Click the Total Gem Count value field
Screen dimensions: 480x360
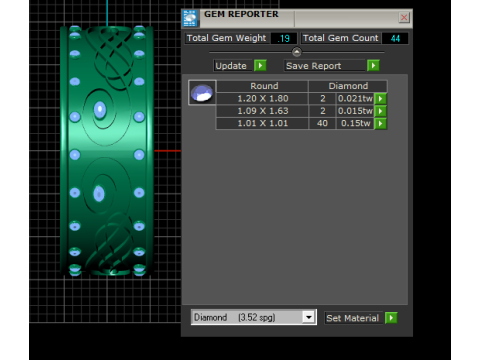(x=395, y=38)
